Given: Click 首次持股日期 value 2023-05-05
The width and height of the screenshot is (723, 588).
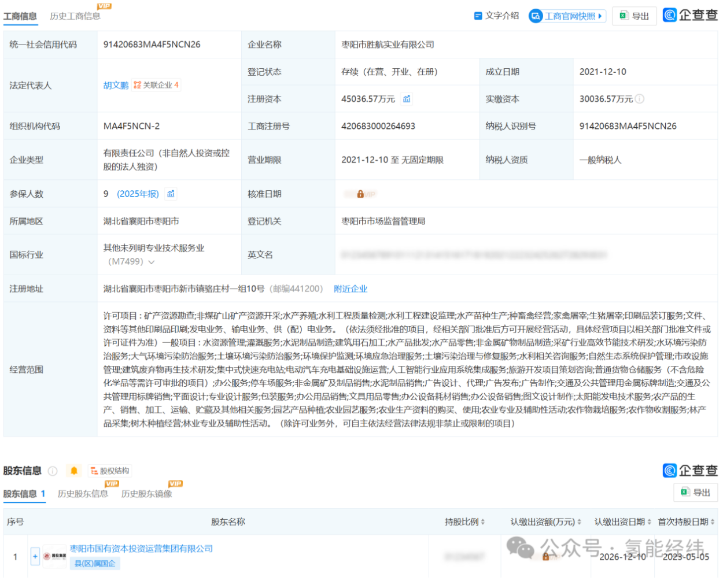Looking at the screenshot, I should coord(685,557).
